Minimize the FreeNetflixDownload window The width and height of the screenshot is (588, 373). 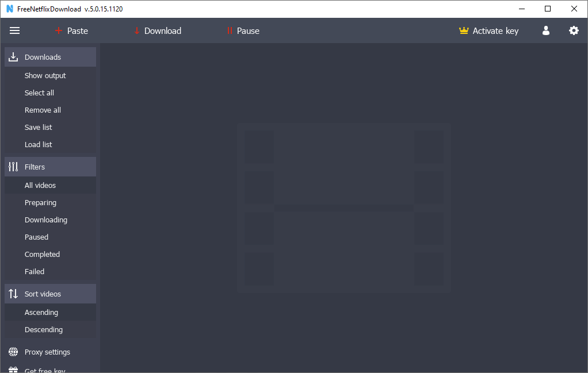522,9
